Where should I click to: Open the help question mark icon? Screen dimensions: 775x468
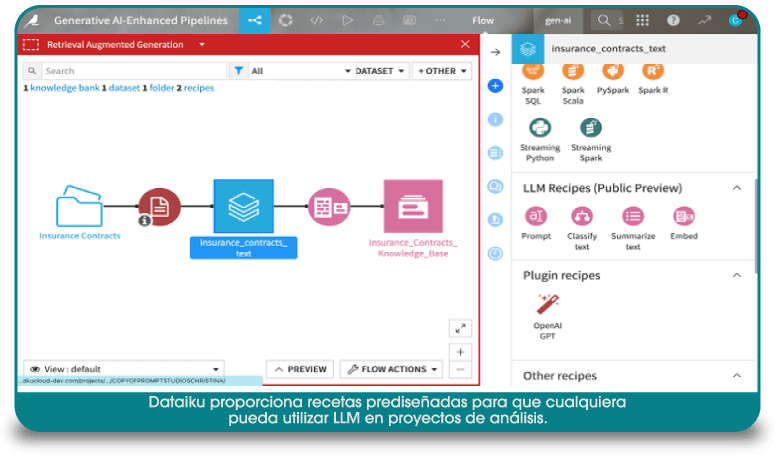tap(673, 20)
